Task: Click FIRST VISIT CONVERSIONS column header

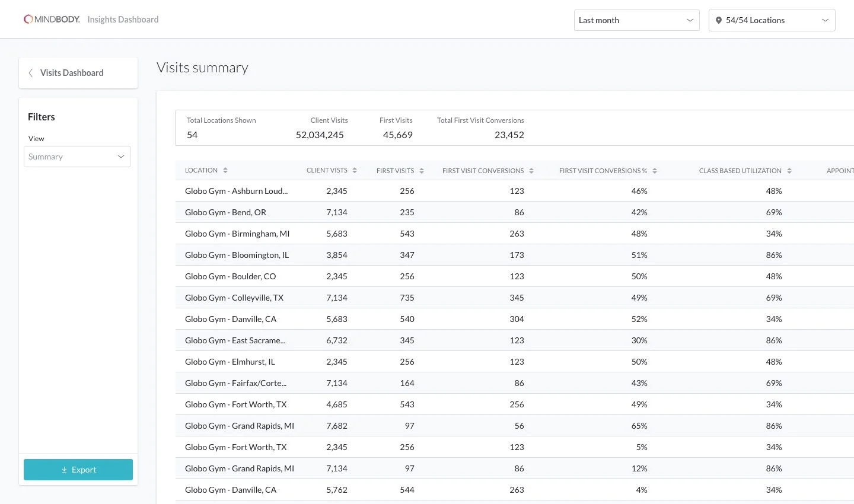Action: (483, 171)
